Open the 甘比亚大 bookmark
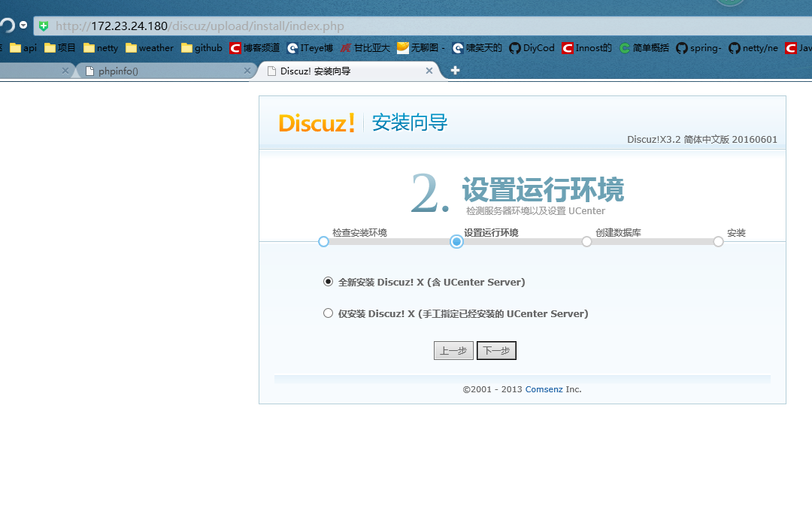812x511 pixels. (x=365, y=48)
